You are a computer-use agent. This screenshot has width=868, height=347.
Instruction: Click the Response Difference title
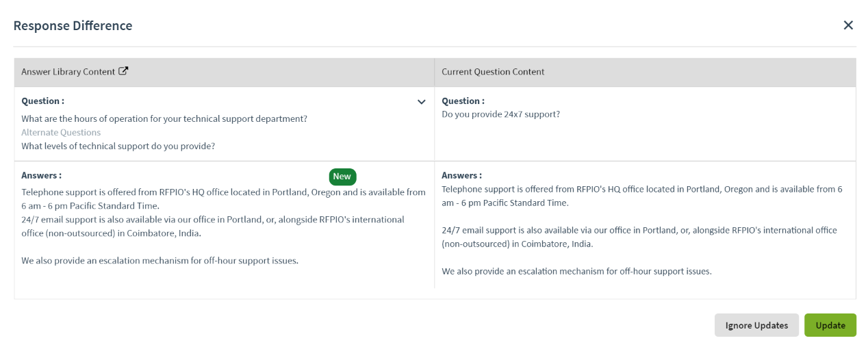click(73, 26)
